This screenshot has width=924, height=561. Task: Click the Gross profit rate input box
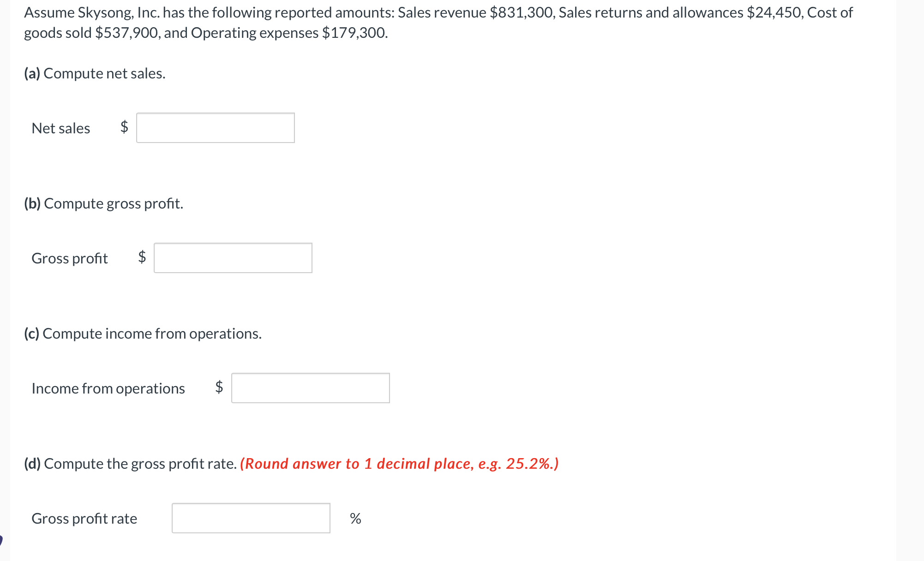[x=251, y=518]
